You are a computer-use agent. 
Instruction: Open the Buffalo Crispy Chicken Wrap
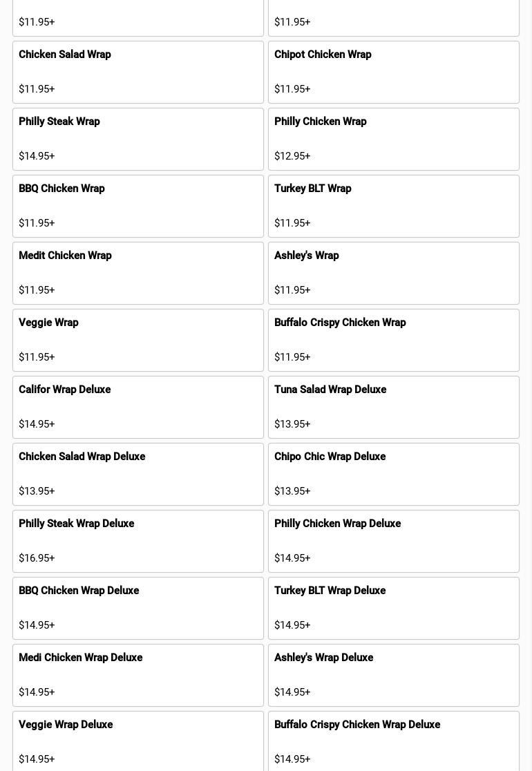click(x=394, y=340)
